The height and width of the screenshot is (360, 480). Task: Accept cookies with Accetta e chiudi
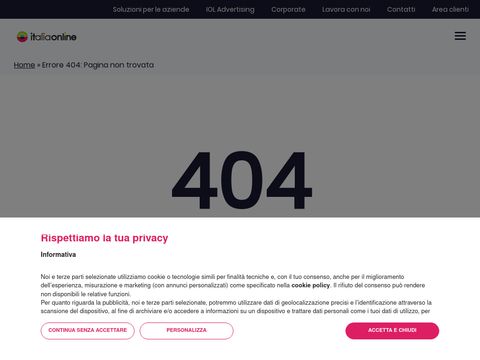392,331
